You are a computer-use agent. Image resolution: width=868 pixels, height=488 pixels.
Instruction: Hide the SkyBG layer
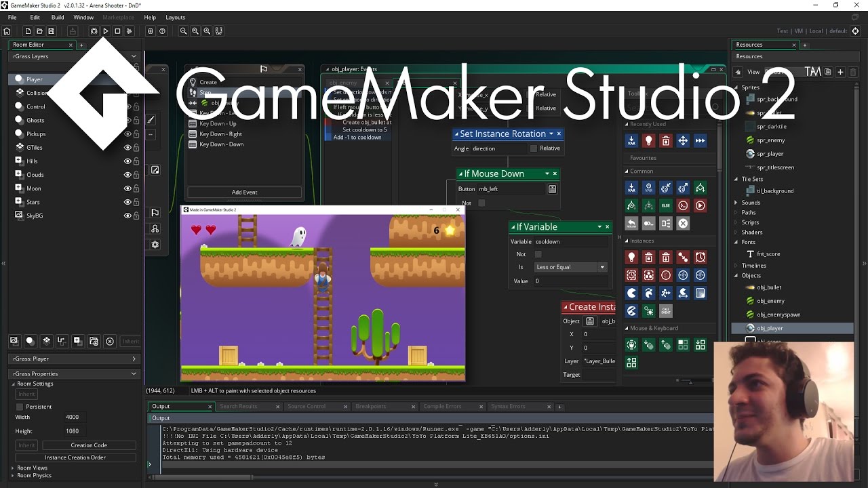[x=127, y=216]
